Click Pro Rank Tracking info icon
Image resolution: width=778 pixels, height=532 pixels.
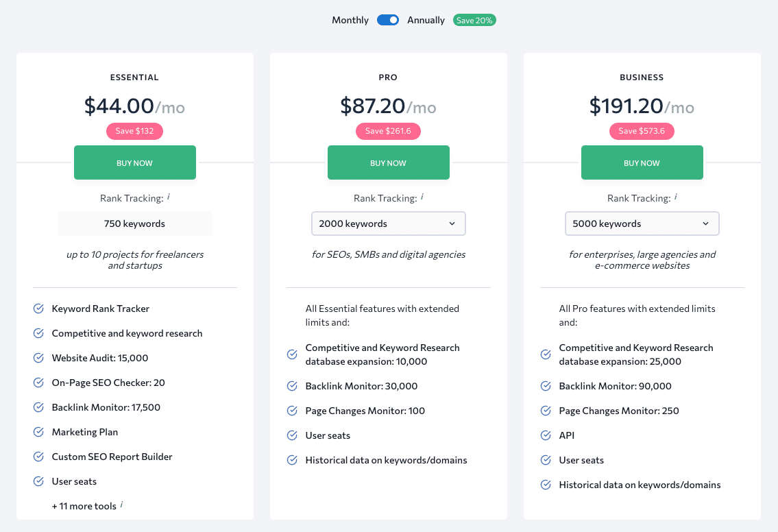coord(422,197)
